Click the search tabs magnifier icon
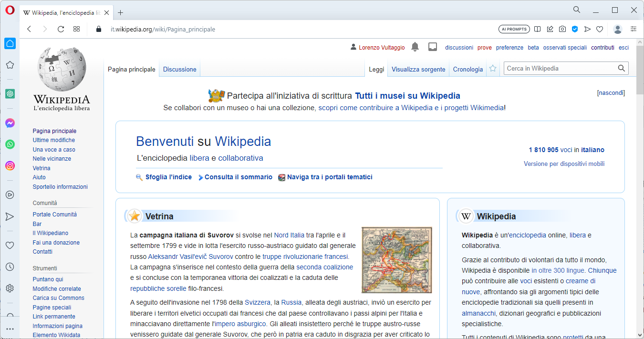Viewport: 644px width, 339px height. tap(577, 10)
